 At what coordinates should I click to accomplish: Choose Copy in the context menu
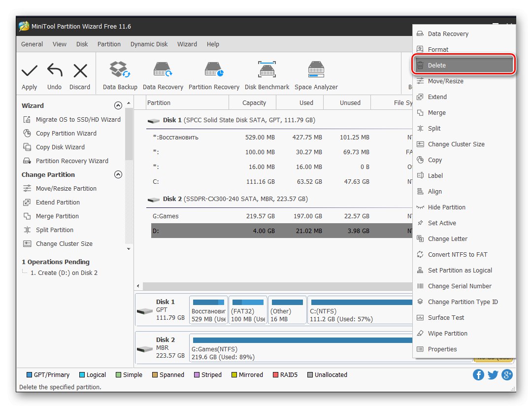pyautogui.click(x=464, y=160)
